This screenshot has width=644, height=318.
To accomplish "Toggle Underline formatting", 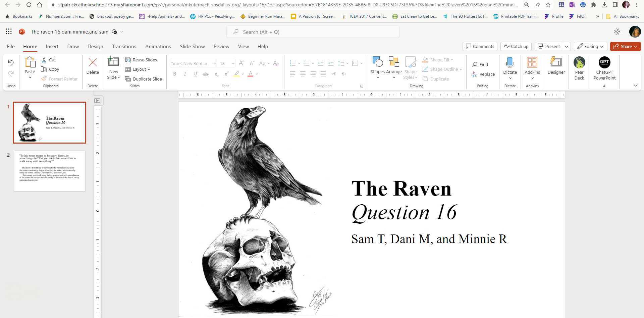I will pos(195,74).
